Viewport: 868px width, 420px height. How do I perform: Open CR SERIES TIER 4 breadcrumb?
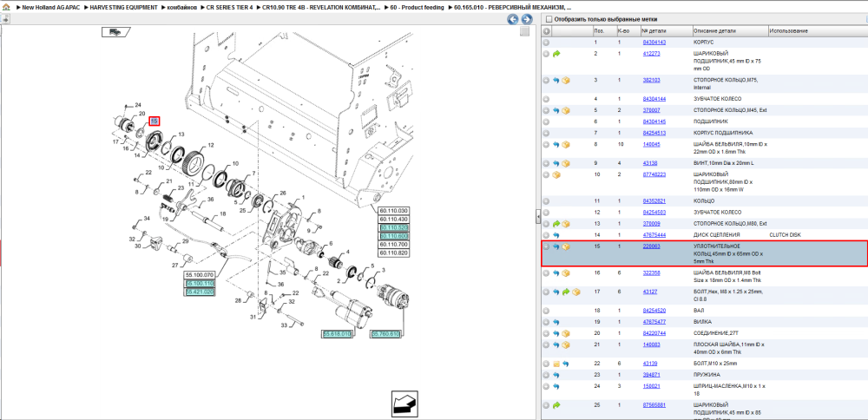pos(230,9)
